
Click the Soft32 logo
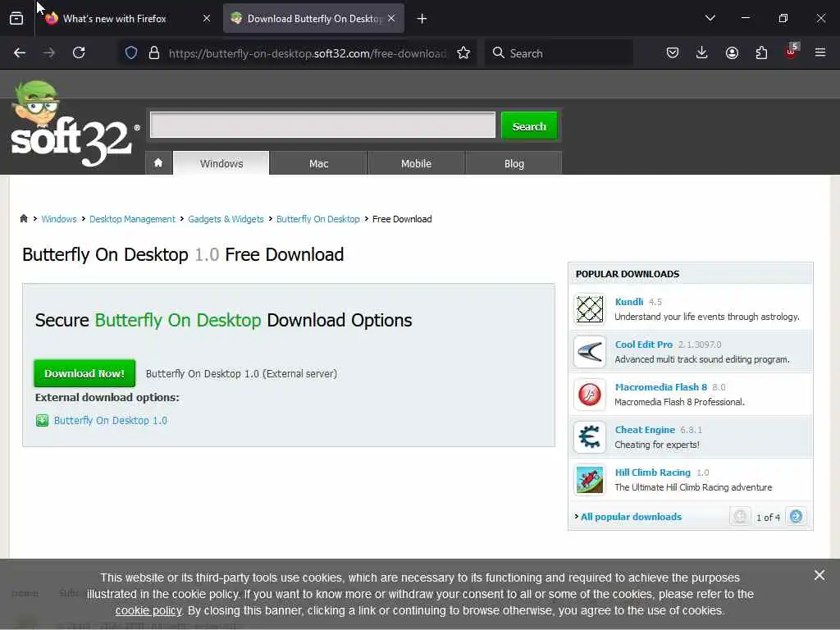tap(74, 125)
